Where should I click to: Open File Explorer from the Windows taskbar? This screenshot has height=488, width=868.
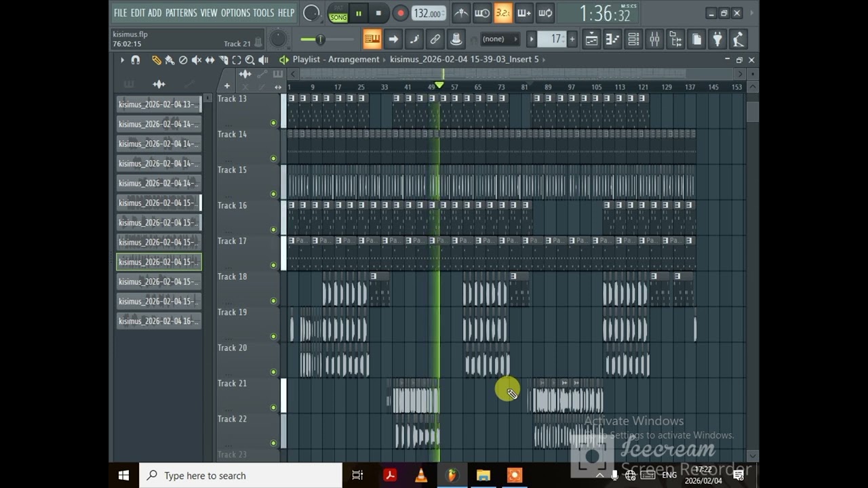[483, 475]
